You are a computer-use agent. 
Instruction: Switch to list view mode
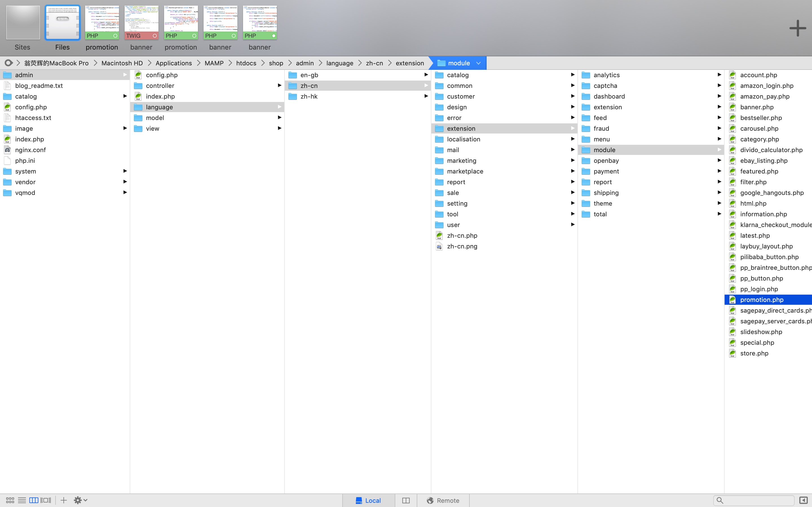22,500
